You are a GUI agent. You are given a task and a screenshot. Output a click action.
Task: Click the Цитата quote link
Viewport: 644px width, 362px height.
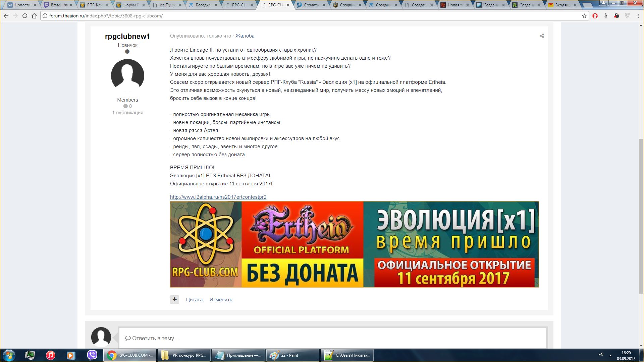[194, 300]
